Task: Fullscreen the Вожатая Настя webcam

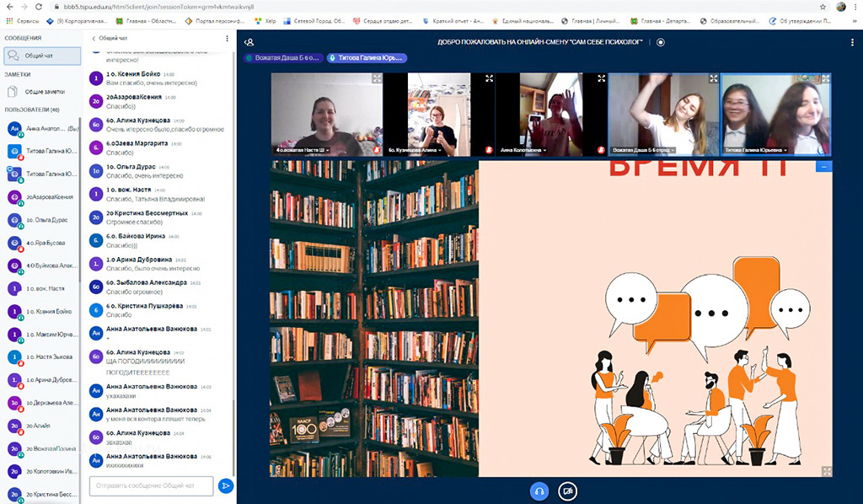Action: tap(377, 78)
